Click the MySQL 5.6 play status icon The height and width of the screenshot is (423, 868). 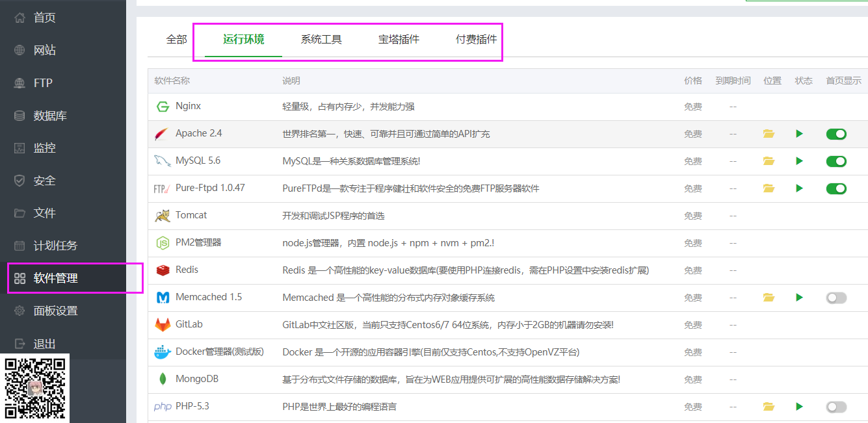pyautogui.click(x=799, y=161)
